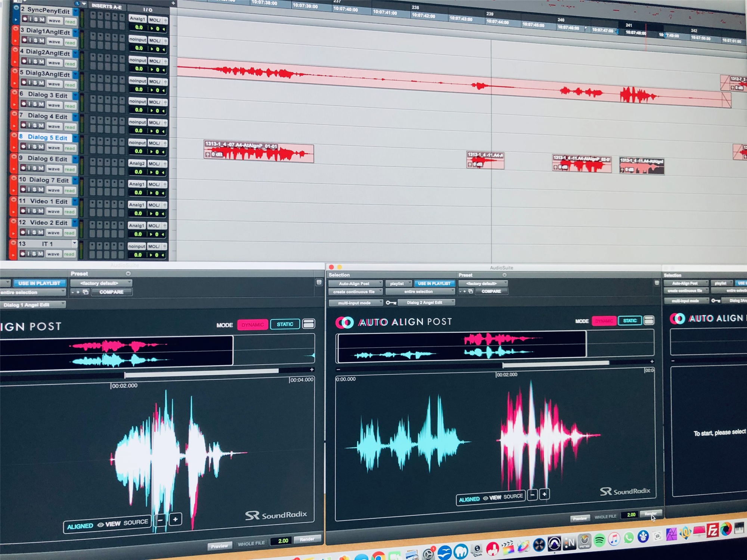The height and width of the screenshot is (560, 747).
Task: Open the create continuous file dropdown
Action: point(356,292)
